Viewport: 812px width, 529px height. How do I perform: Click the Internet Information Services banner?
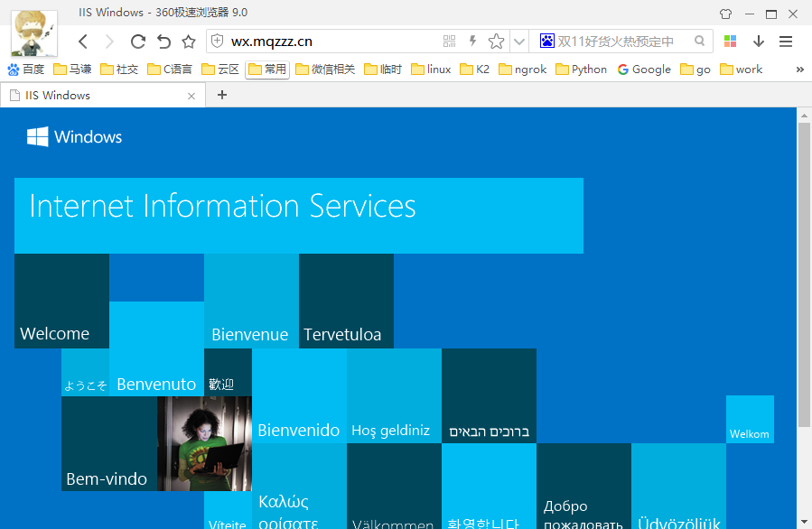pos(299,216)
